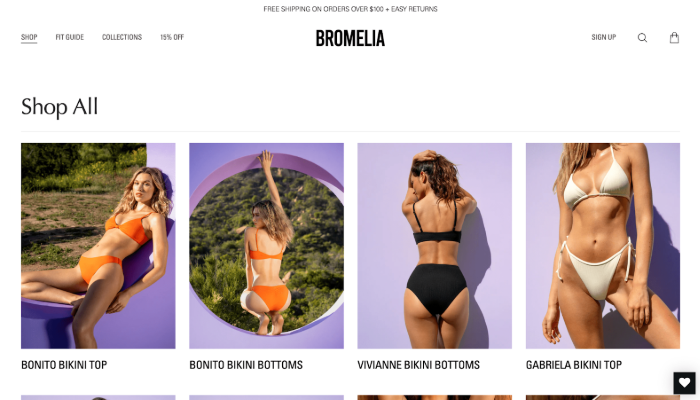Viewport: 700px width, 400px height.
Task: Click the Bonito Bikini Top title
Action: point(64,365)
